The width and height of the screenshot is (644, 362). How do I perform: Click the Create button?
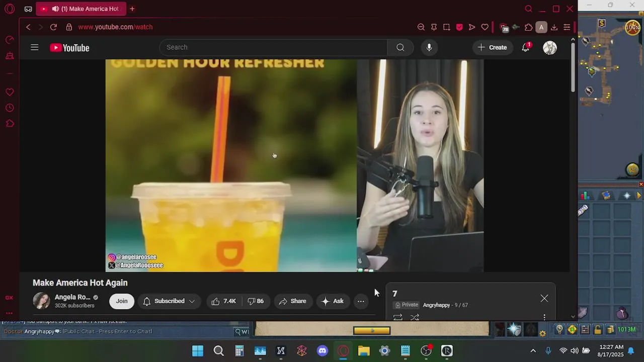492,47
